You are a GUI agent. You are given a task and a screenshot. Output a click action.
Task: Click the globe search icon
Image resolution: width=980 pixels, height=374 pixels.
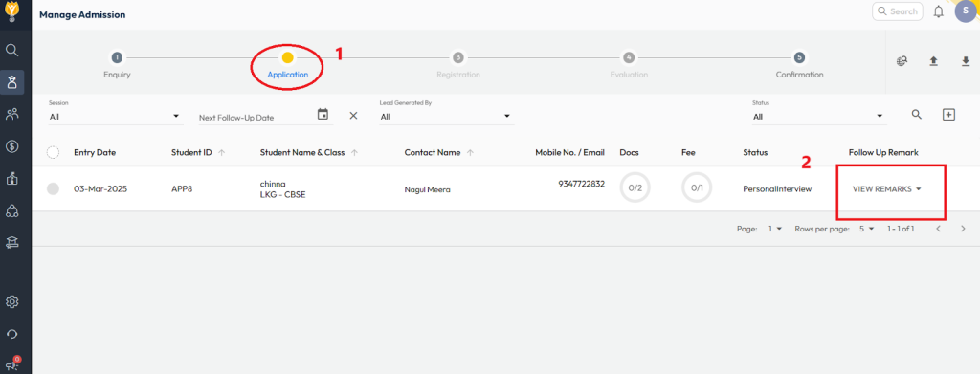tap(902, 61)
